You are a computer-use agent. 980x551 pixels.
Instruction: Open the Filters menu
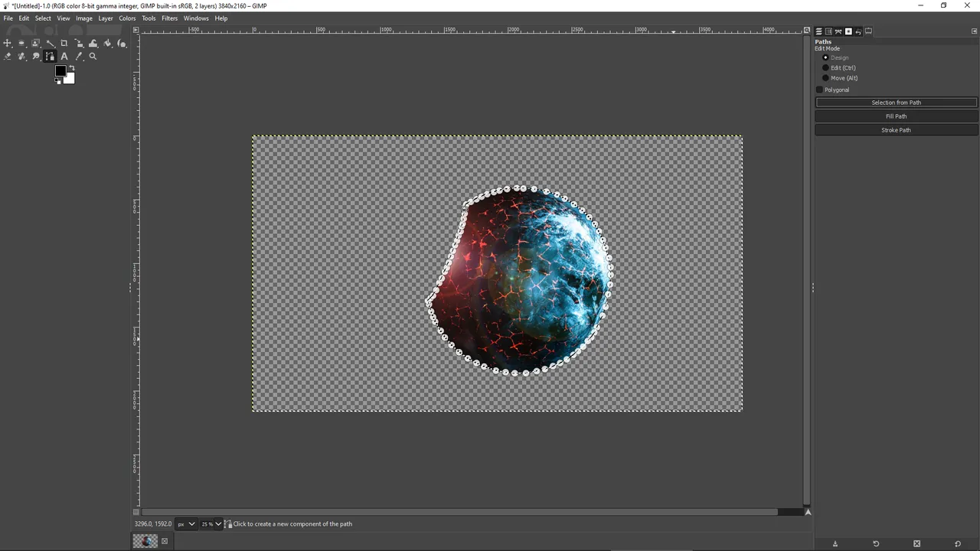[x=169, y=18]
